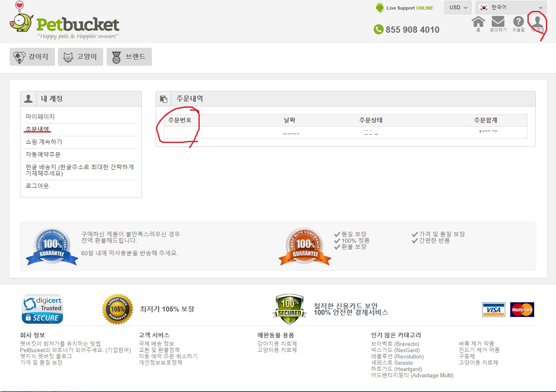Click the 주문내역 panel document icon
The height and width of the screenshot is (392, 556).
(164, 99)
